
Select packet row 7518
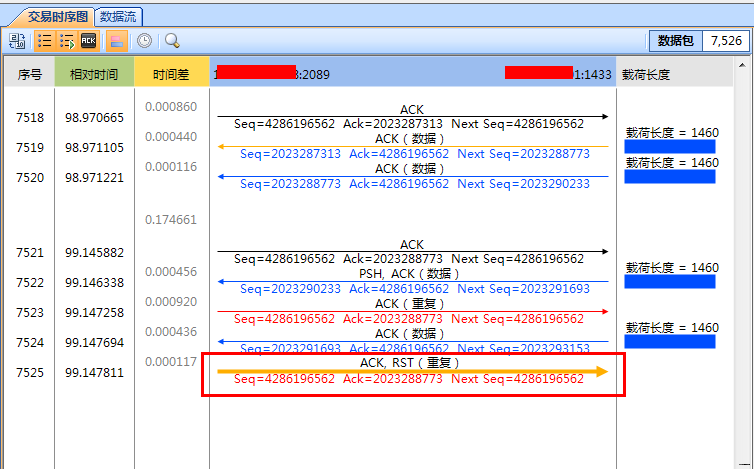tap(30, 118)
